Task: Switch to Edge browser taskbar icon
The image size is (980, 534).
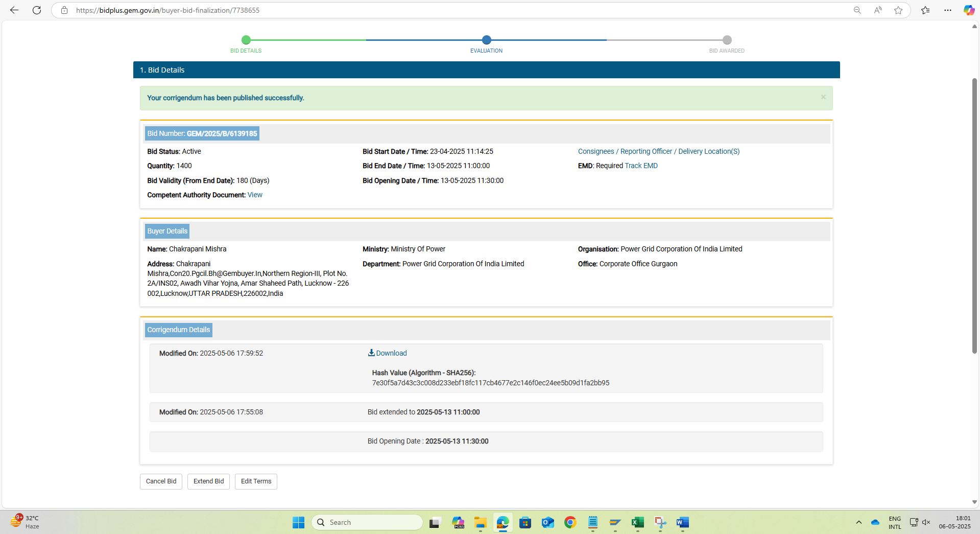Action: point(503,522)
